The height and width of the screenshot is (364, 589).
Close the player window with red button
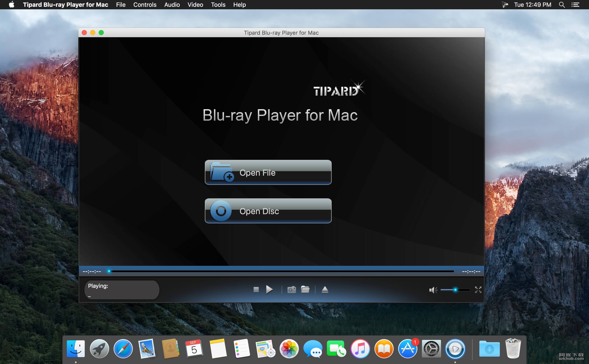tap(84, 33)
